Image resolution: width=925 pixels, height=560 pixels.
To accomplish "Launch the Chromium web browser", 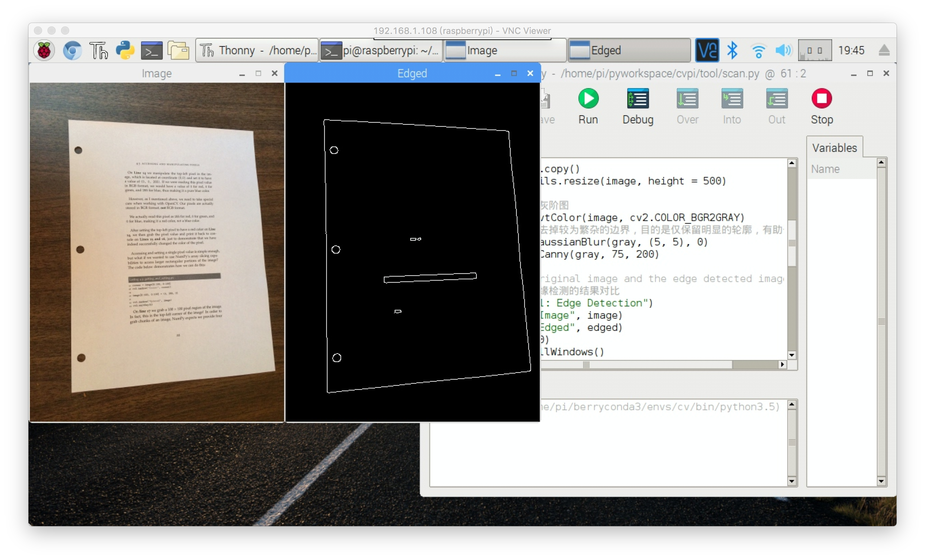I will (x=72, y=50).
